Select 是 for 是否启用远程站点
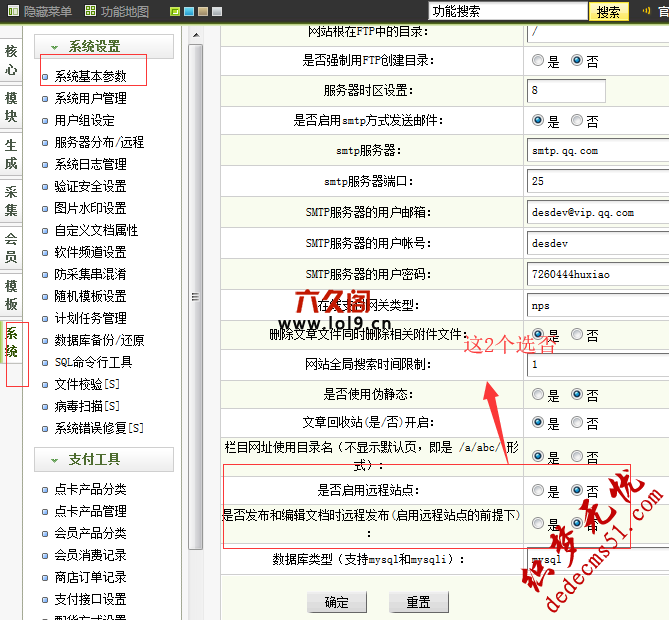Viewport: 669px width, 620px height. pyautogui.click(x=539, y=491)
